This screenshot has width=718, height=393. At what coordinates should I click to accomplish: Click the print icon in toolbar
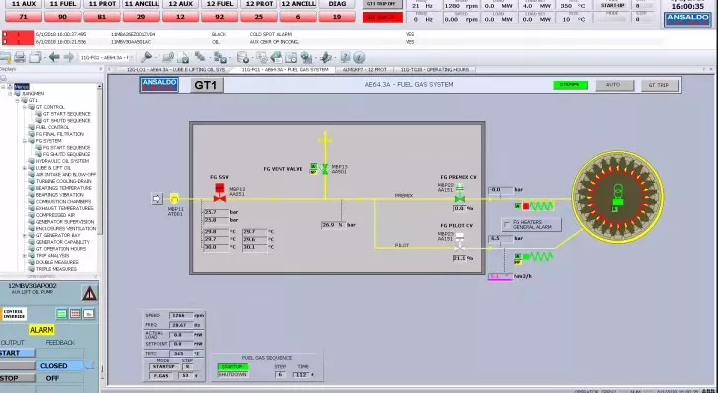click(x=20, y=57)
